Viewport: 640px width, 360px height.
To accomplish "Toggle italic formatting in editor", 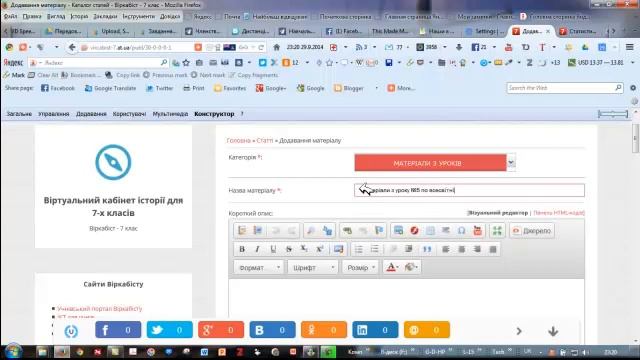I will [257, 249].
